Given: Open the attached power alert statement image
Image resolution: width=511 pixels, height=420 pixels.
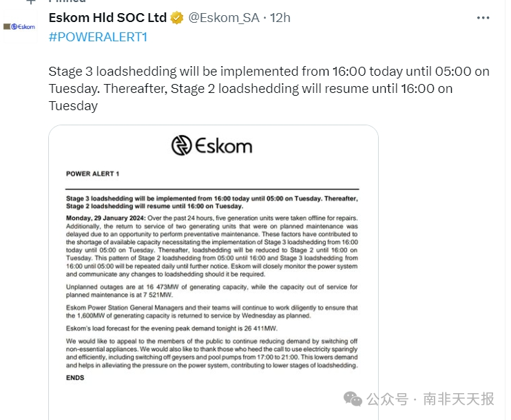Looking at the screenshot, I should (x=213, y=273).
